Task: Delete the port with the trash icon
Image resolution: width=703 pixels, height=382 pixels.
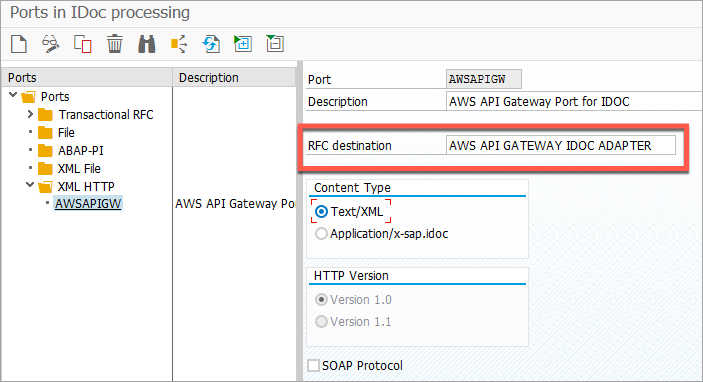Action: pyautogui.click(x=115, y=44)
